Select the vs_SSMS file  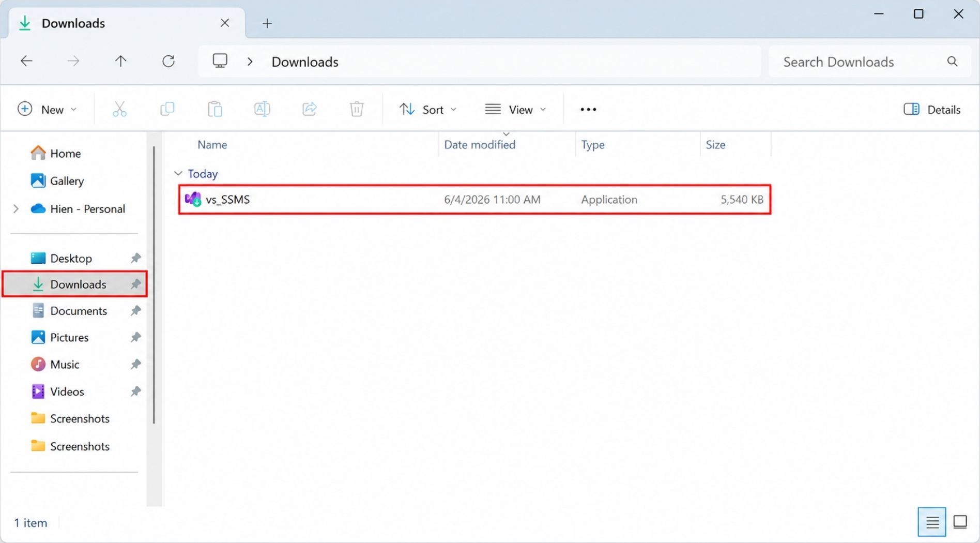pos(474,199)
